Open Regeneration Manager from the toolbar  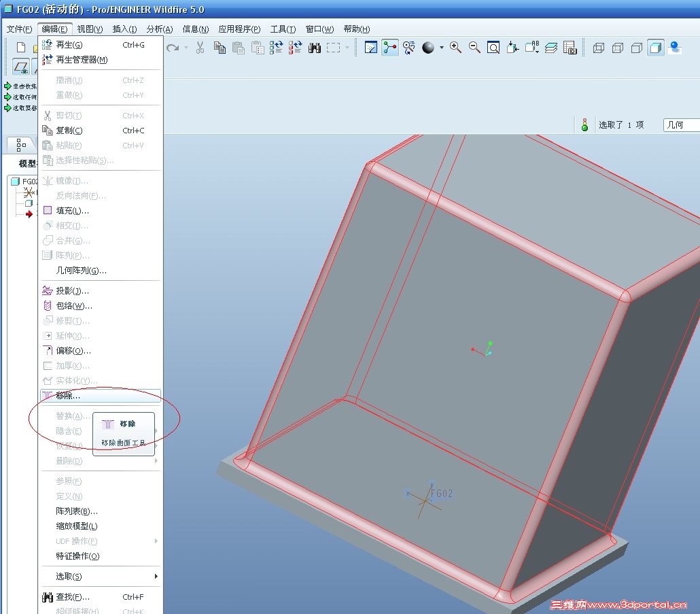click(295, 48)
